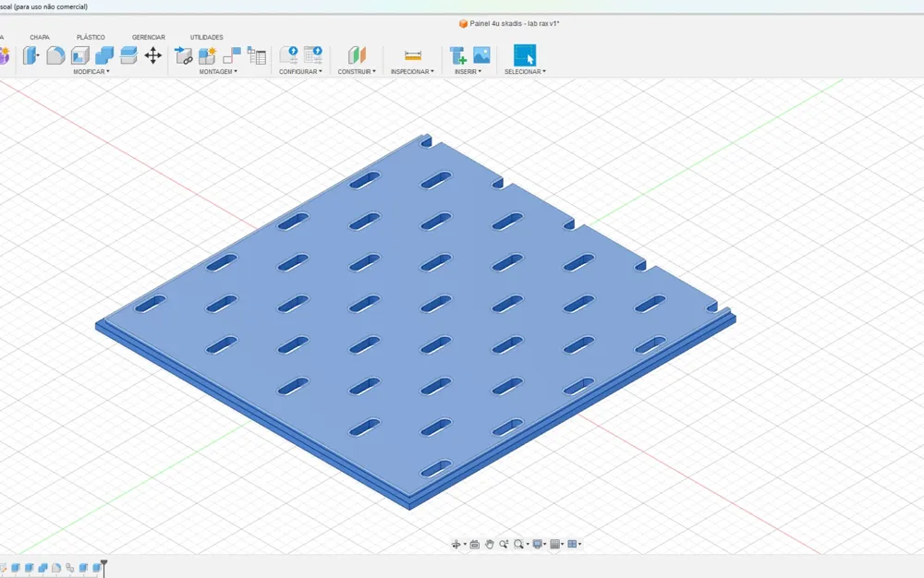Click the Pan hand icon
Screen dimensions: 924x578
point(489,545)
